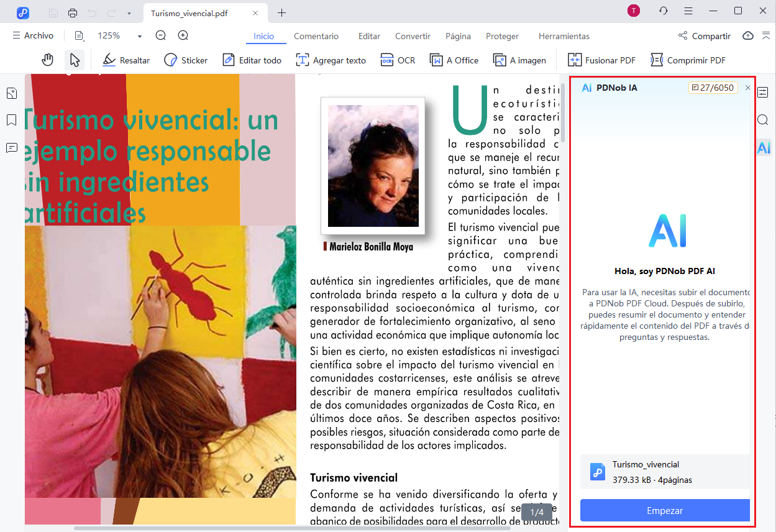This screenshot has height=532, width=776.
Task: Click the Compartir share button
Action: click(x=704, y=36)
